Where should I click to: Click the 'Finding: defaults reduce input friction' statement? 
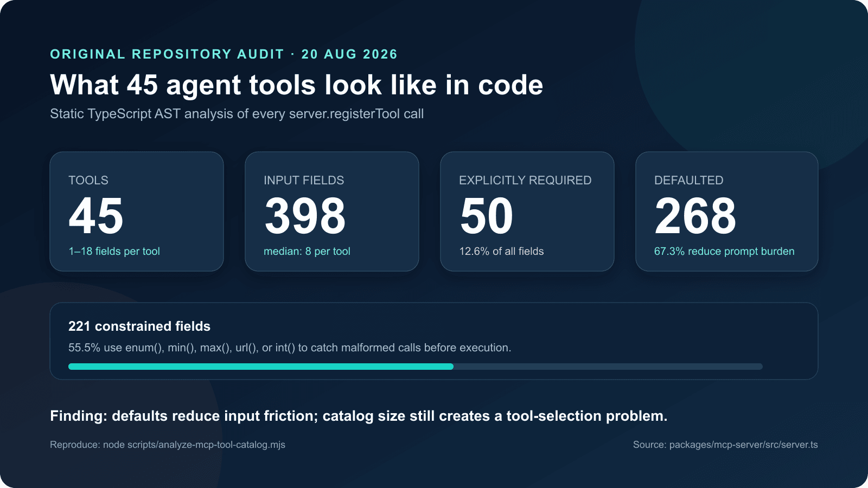click(359, 416)
